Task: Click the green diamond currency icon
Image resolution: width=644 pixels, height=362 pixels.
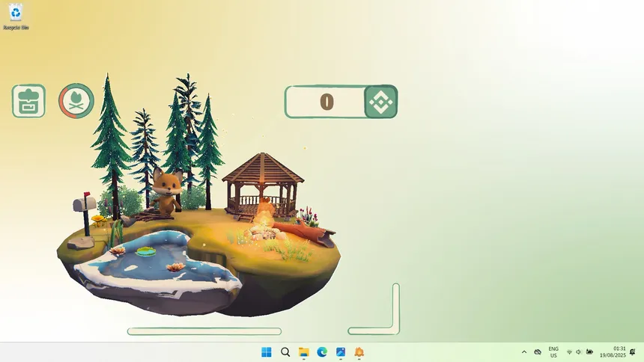Action: 380,102
